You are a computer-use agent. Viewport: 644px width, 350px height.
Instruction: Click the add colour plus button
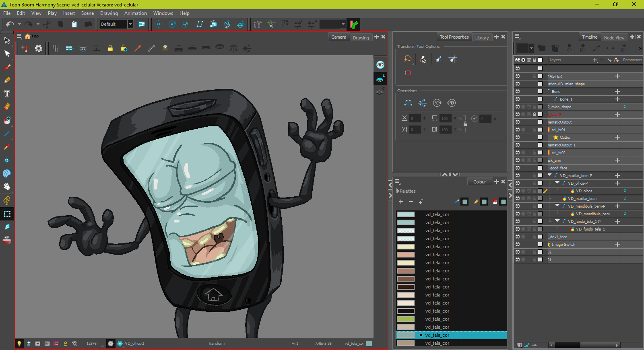point(400,202)
